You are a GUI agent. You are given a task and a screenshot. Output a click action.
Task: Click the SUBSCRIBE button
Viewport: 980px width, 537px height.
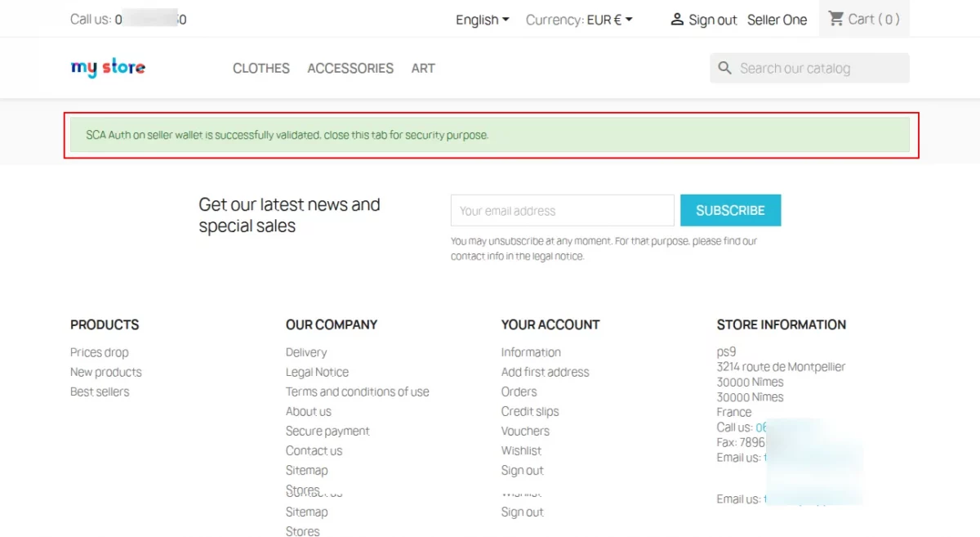[x=730, y=210]
